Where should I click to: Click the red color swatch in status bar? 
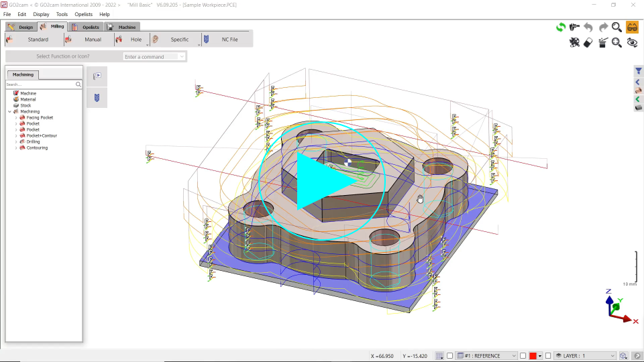coord(533,355)
